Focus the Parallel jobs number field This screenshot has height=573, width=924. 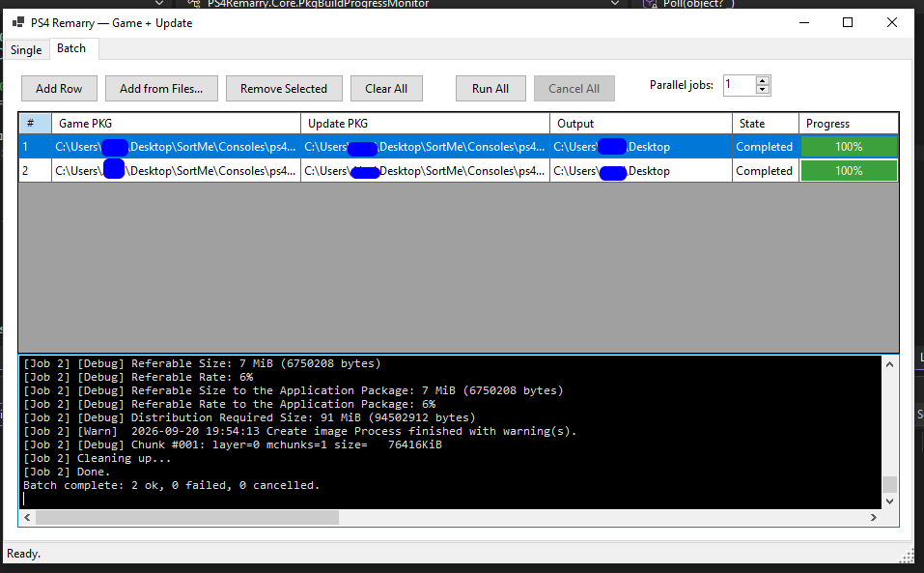point(739,85)
